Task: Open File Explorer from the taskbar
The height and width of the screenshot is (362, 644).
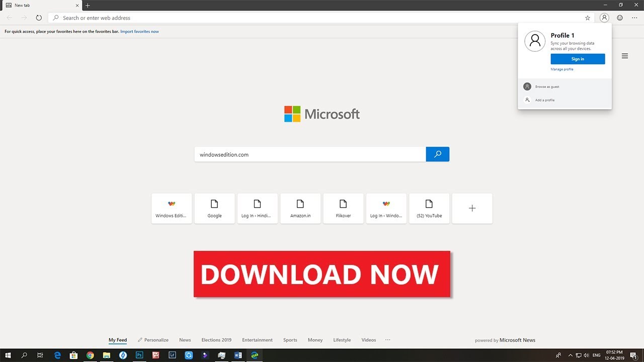Action: [107, 355]
